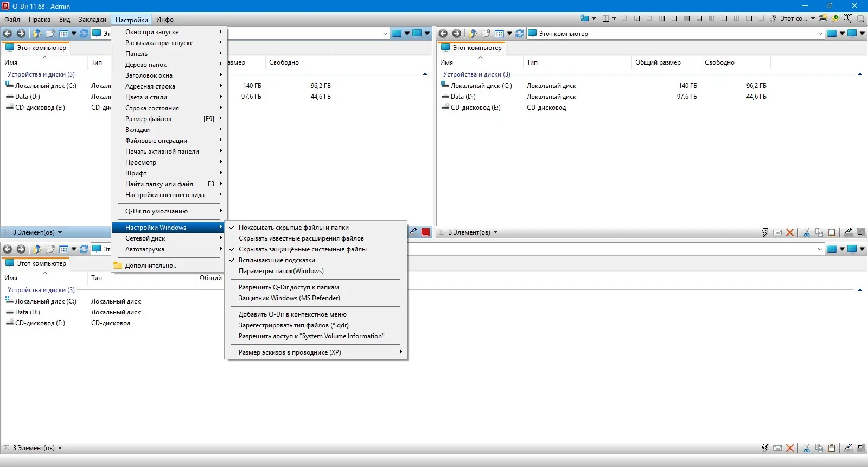This screenshot has height=467, width=868.
Task: Select Data (D:) drive in right pane
Action: coord(463,97)
